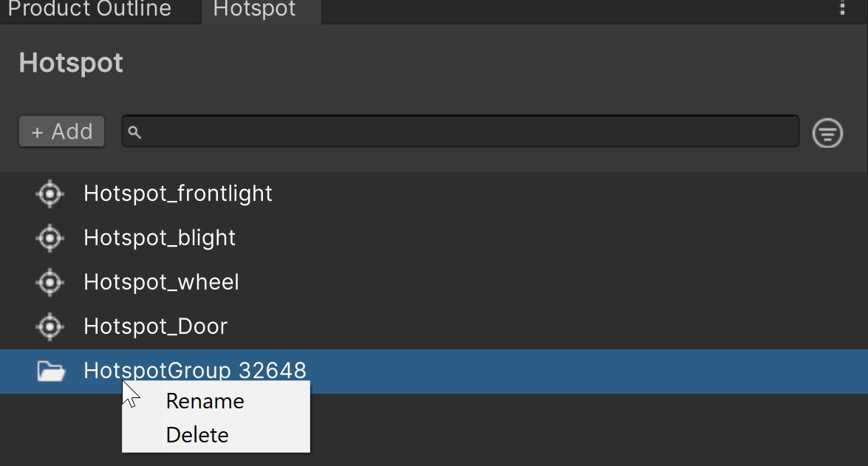Click the magnifier icon in search bar
This screenshot has height=466, width=868.
click(x=134, y=132)
